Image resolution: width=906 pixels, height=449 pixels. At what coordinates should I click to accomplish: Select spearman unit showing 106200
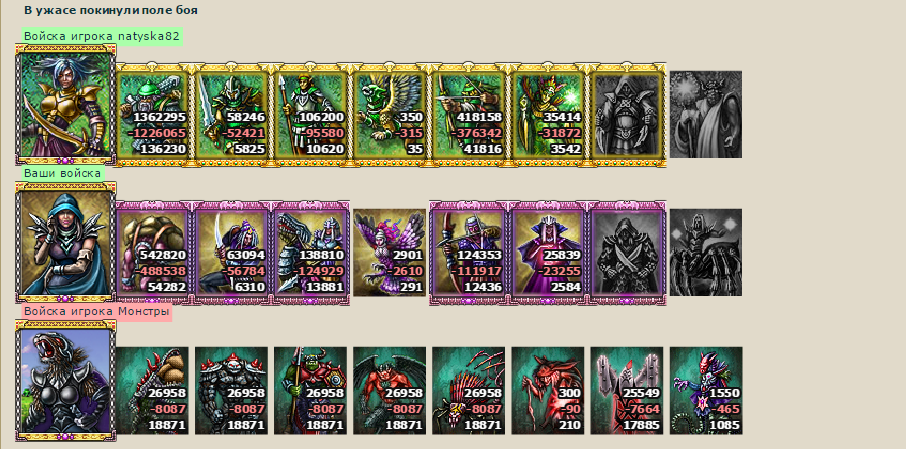311,114
